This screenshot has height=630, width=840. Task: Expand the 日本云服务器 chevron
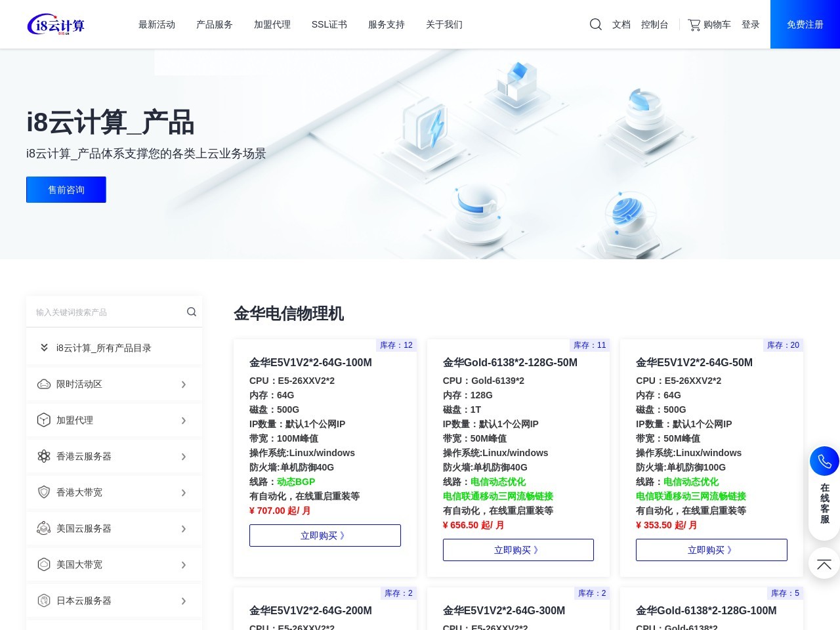tap(184, 600)
